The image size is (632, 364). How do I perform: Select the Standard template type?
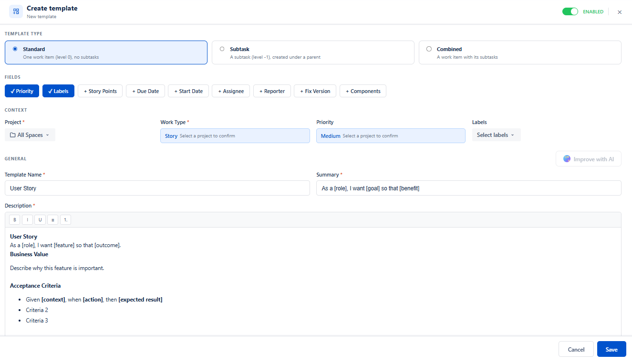coord(106,52)
